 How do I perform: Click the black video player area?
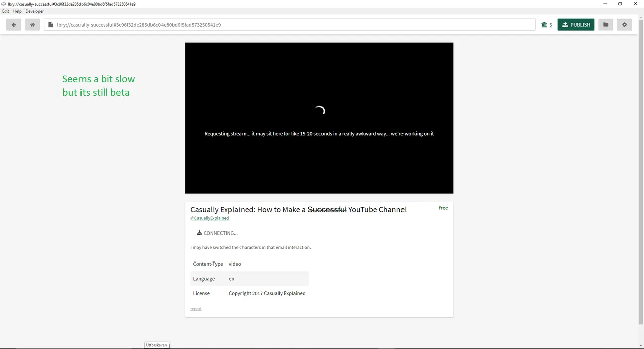319,118
